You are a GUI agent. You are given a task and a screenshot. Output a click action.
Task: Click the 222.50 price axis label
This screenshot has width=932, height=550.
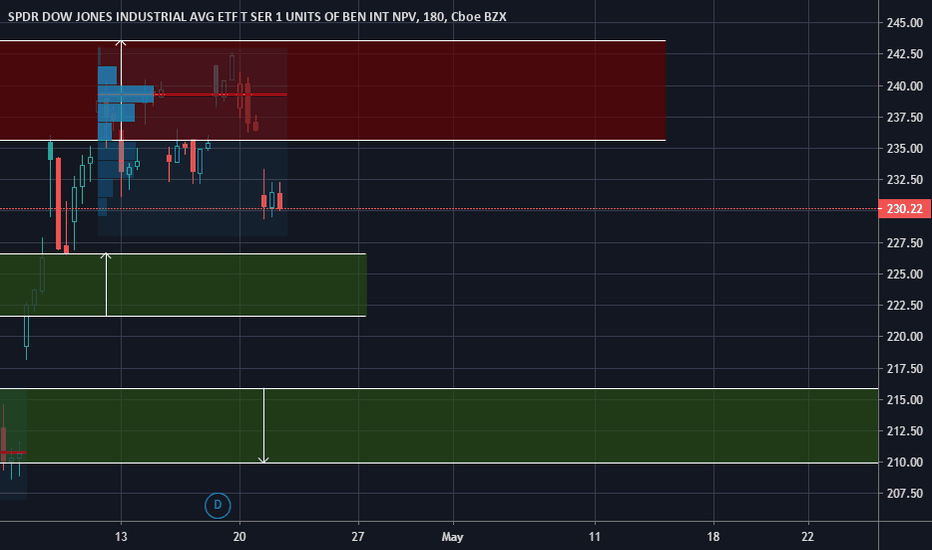point(905,305)
